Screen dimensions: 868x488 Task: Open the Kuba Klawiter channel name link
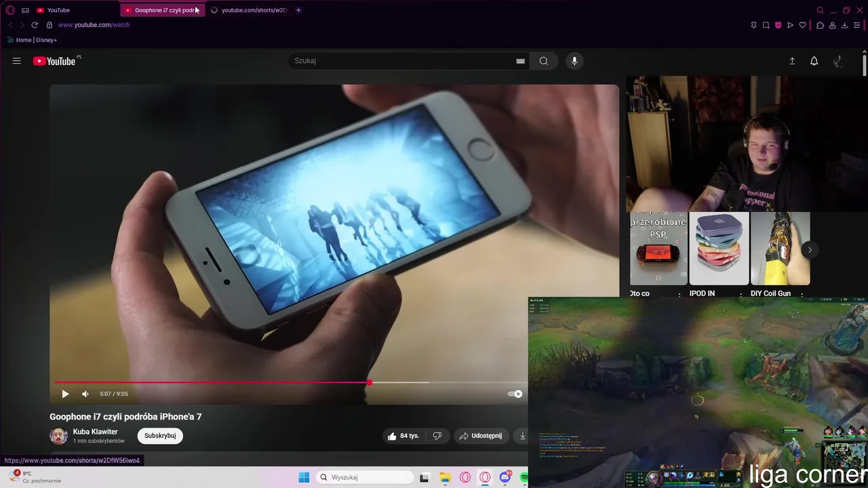click(96, 432)
